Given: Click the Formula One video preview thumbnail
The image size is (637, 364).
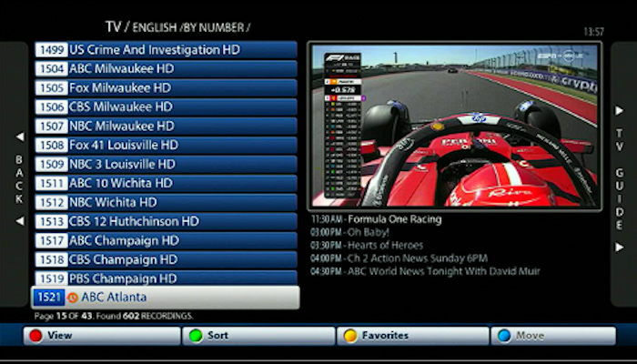Looking at the screenshot, I should (x=454, y=125).
